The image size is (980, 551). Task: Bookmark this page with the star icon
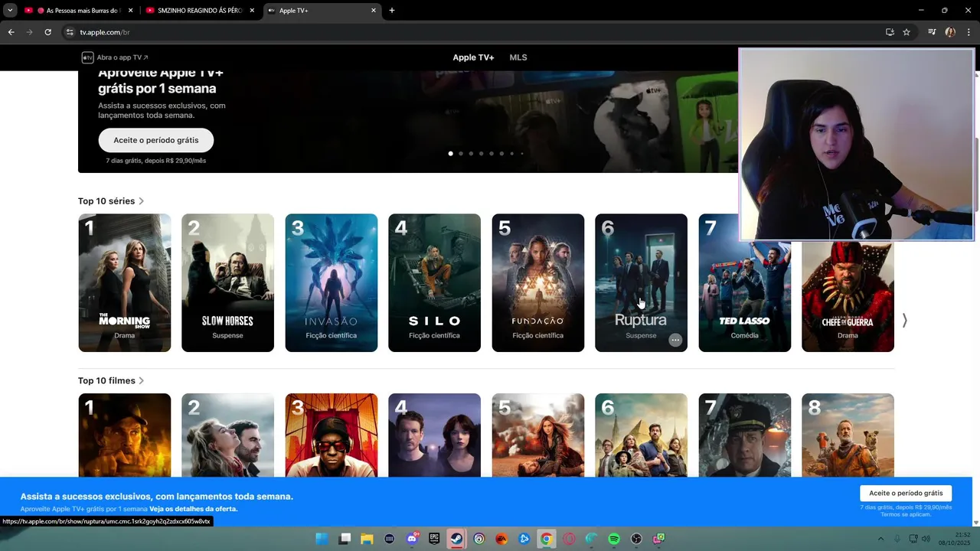coord(906,32)
